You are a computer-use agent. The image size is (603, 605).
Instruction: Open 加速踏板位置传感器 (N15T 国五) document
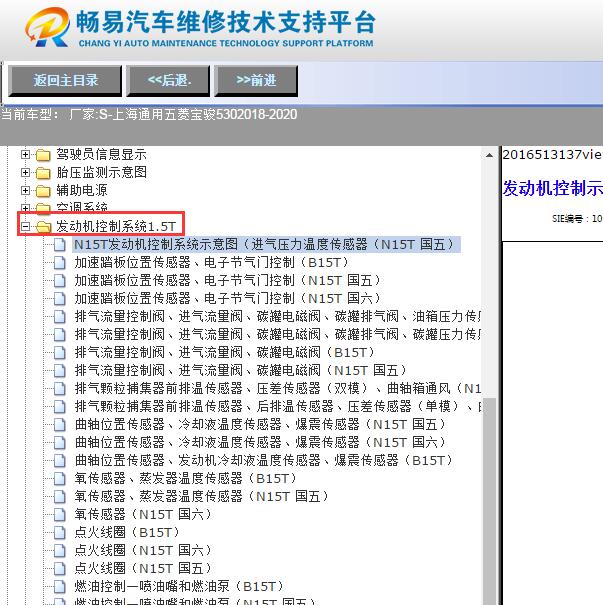228,280
